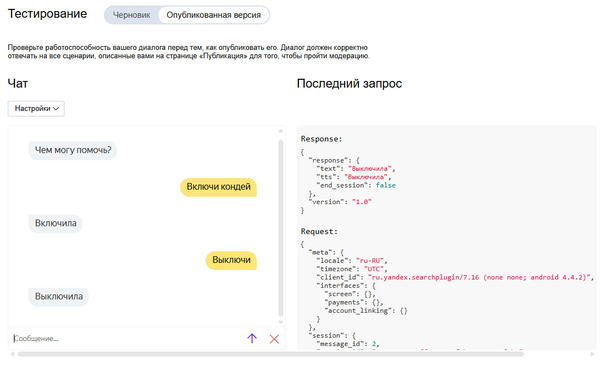Switch to the Черновик tab
The height and width of the screenshot is (366, 608).
(131, 15)
